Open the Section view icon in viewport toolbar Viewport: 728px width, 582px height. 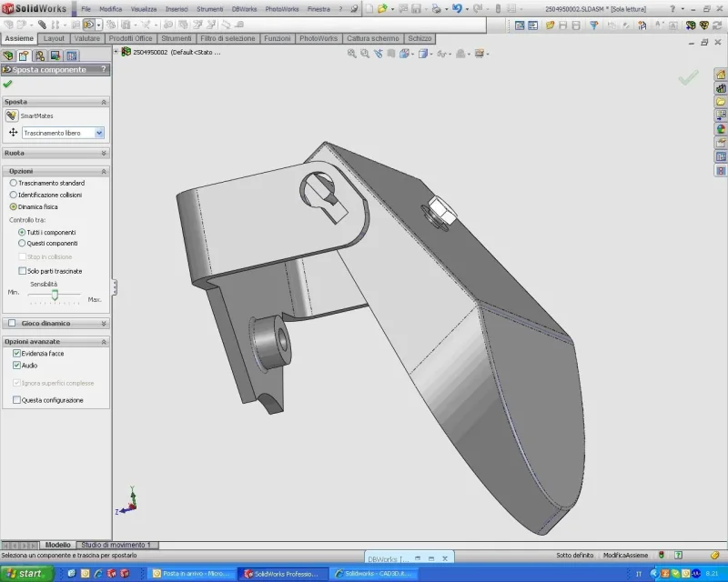pos(391,54)
